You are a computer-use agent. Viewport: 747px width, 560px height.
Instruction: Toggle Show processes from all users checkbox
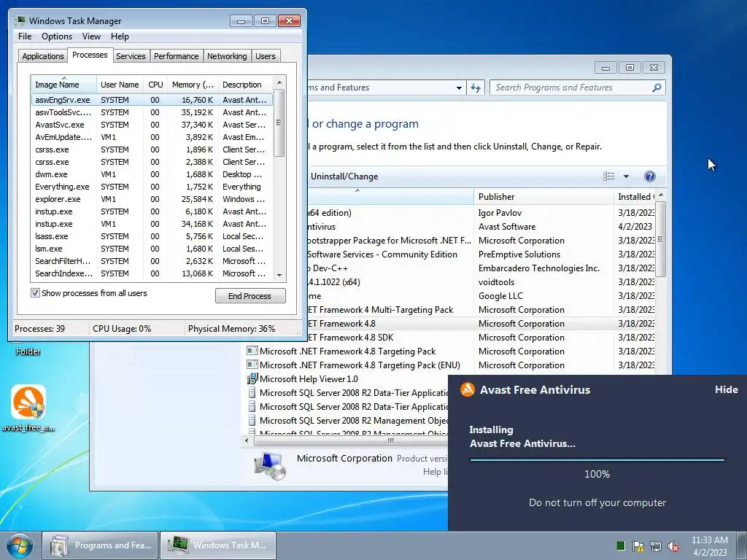pyautogui.click(x=35, y=293)
